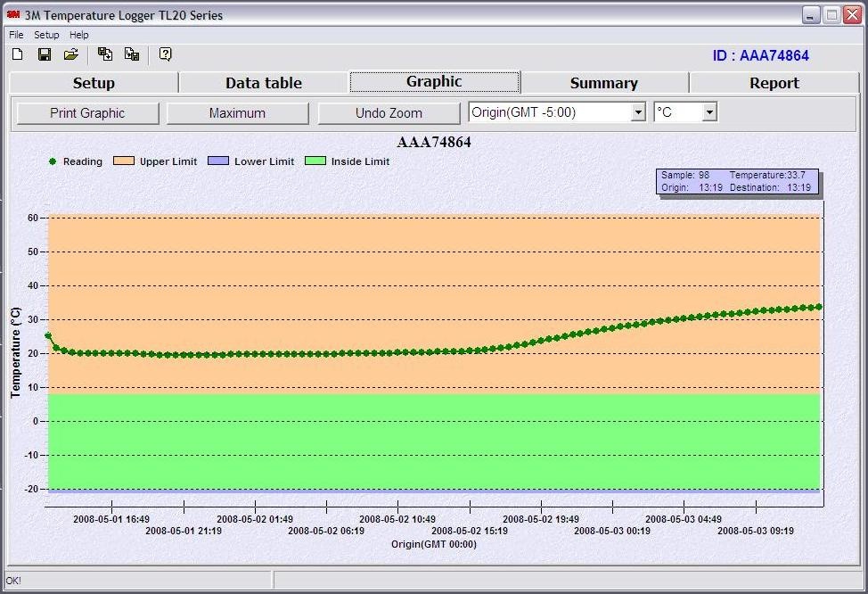Screen dimensions: 868x594
Task: Click the Sample 98 info box
Action: (x=737, y=181)
